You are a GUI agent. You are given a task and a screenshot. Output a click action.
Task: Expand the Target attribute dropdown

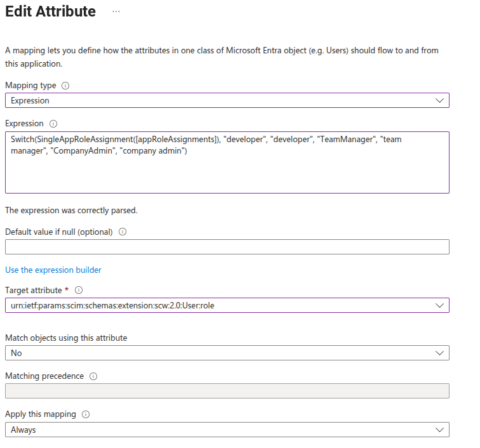227,305
